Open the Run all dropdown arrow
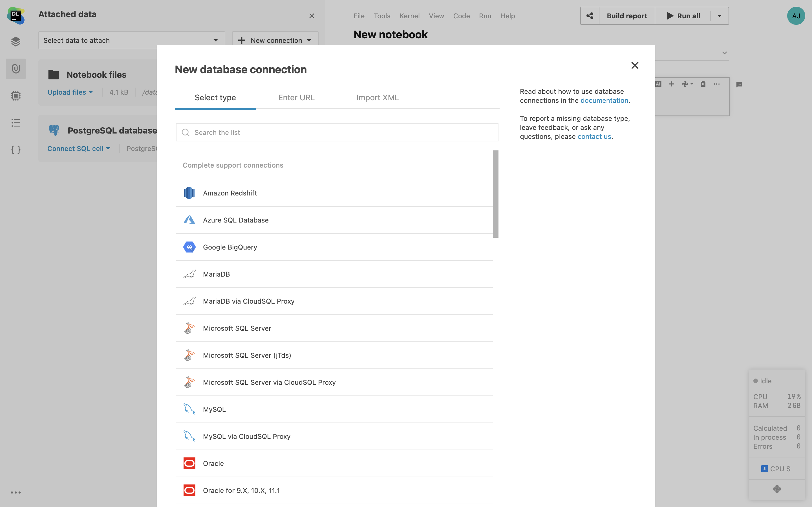Viewport: 812px width, 507px height. click(x=720, y=16)
